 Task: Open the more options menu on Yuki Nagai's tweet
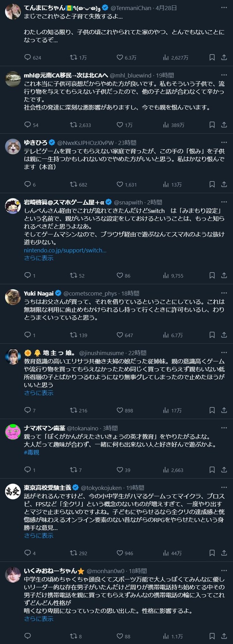point(224,293)
